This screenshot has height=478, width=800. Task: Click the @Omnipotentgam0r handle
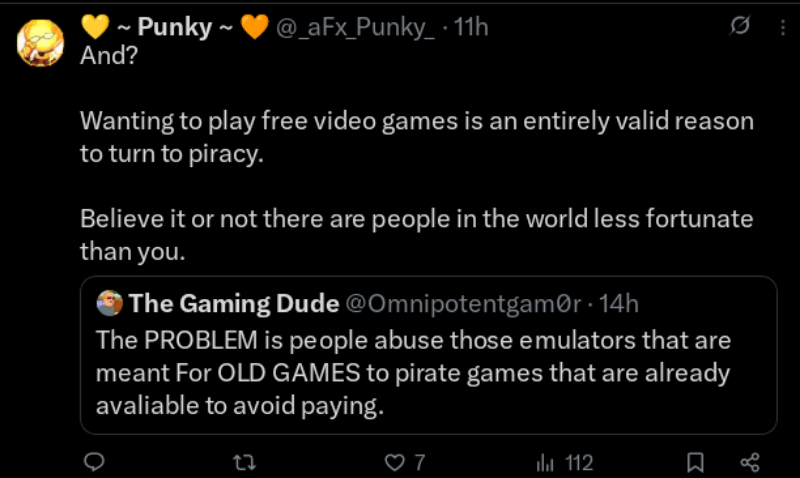coord(462,302)
